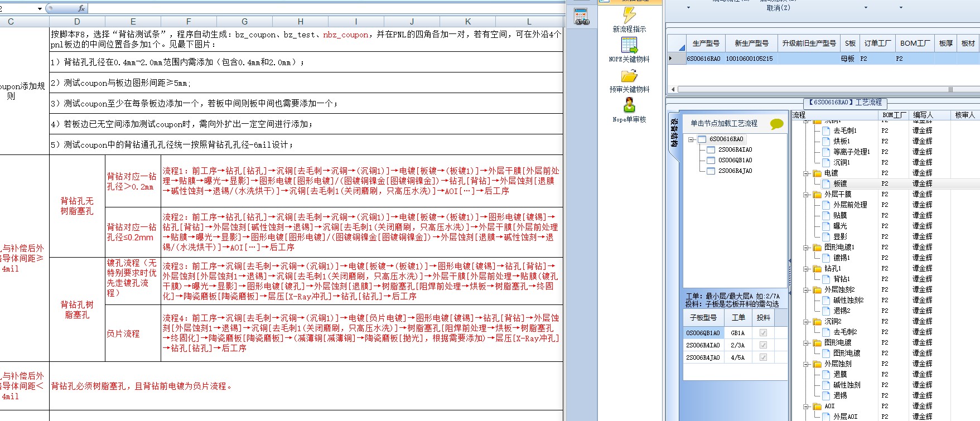Click the document icon beside 背钻1
Screen dimensions: 980x421
point(826,279)
